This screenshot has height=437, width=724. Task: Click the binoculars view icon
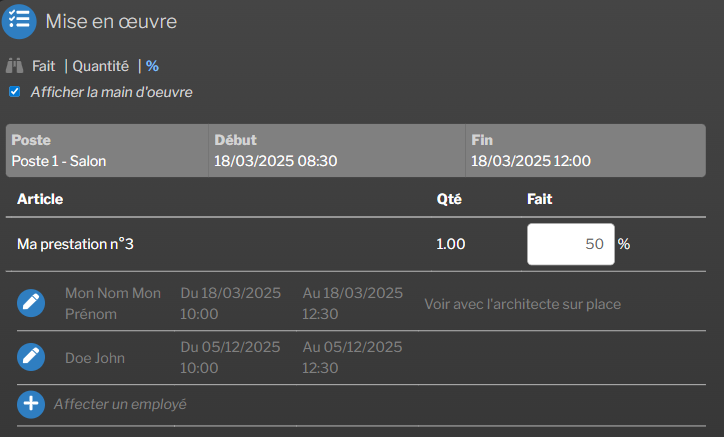point(15,66)
